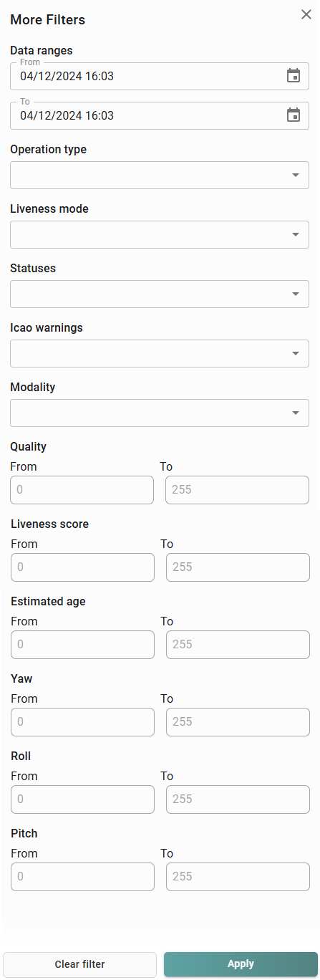Expand the Operation type dropdown
Screen dimensions: 320x980
(x=160, y=175)
